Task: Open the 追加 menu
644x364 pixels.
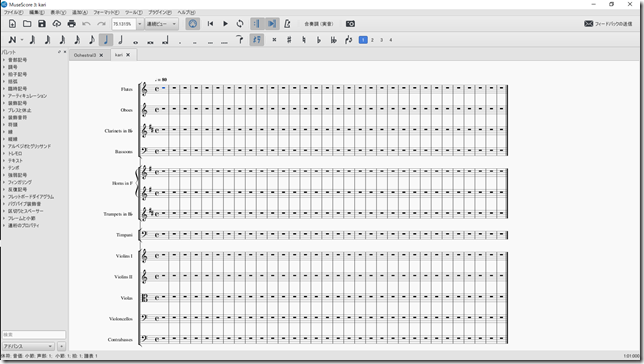Action: pyautogui.click(x=80, y=12)
